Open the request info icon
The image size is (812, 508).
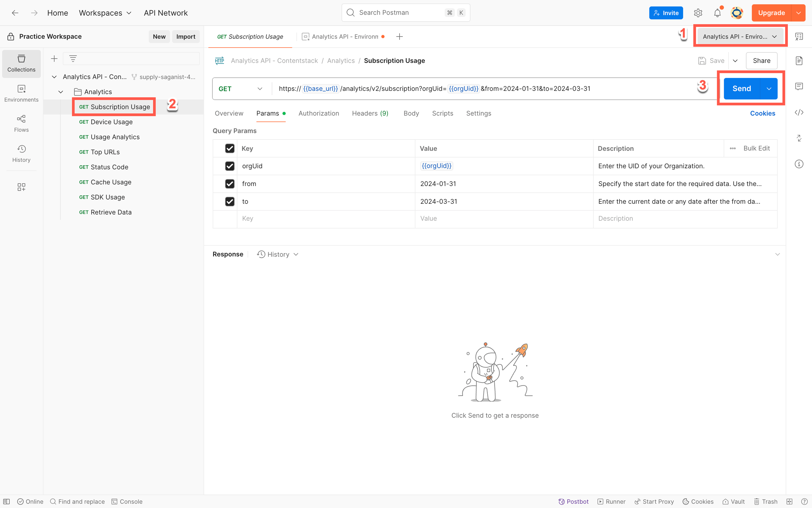(x=799, y=164)
